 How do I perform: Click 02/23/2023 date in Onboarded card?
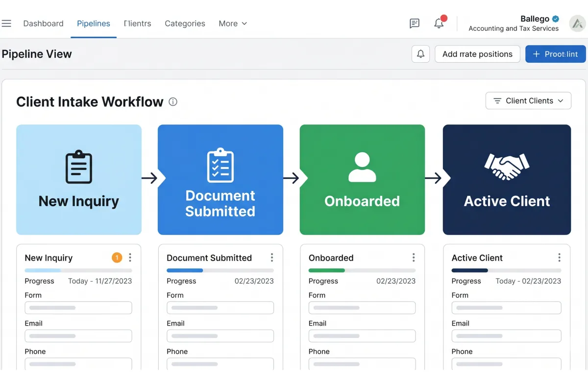coord(396,281)
